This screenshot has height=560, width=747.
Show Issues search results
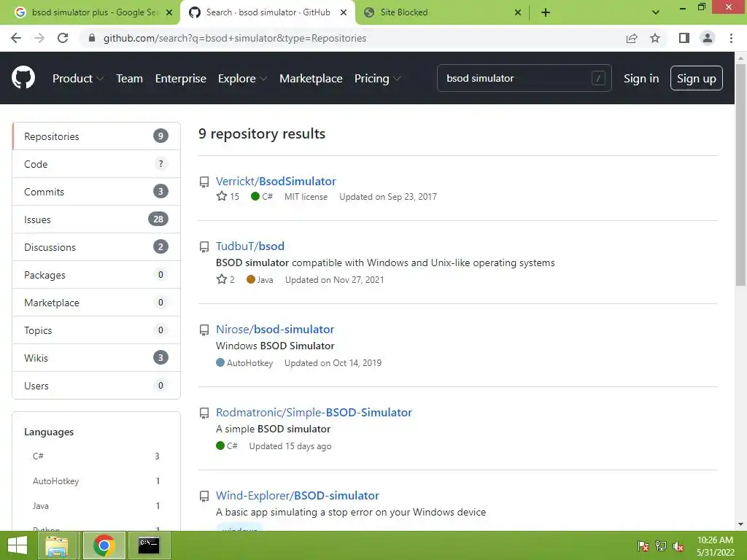coord(96,219)
